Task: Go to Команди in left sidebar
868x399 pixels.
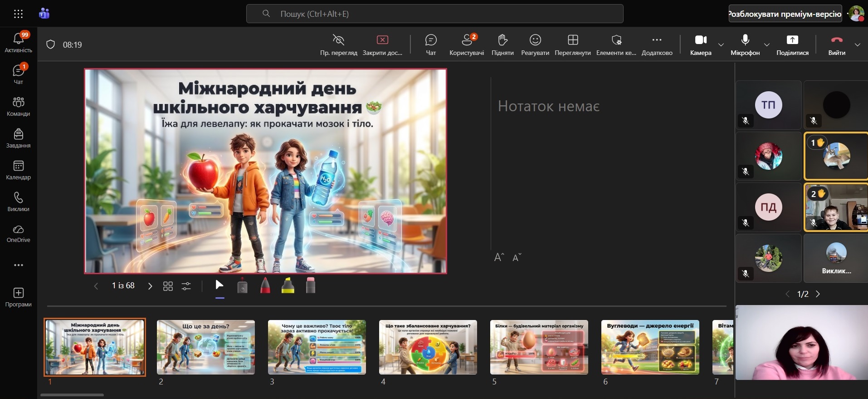Action: click(19, 107)
